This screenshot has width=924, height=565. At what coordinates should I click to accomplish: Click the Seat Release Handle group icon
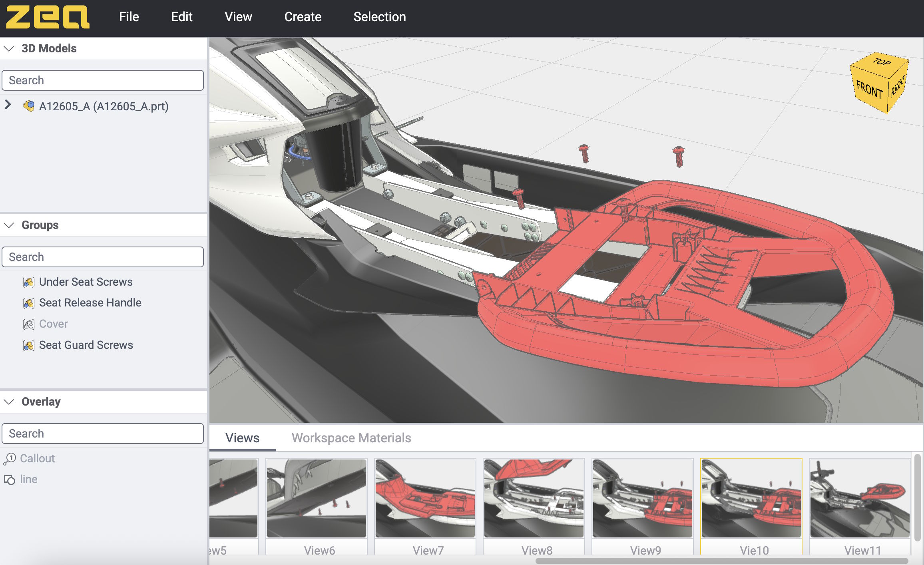tap(29, 303)
